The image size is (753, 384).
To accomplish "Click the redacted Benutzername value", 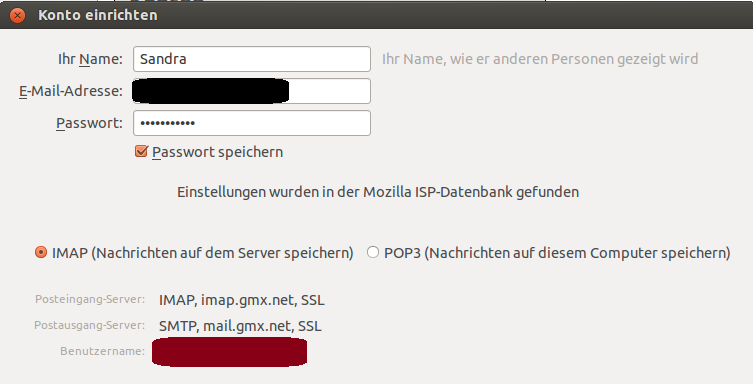I will 230,352.
